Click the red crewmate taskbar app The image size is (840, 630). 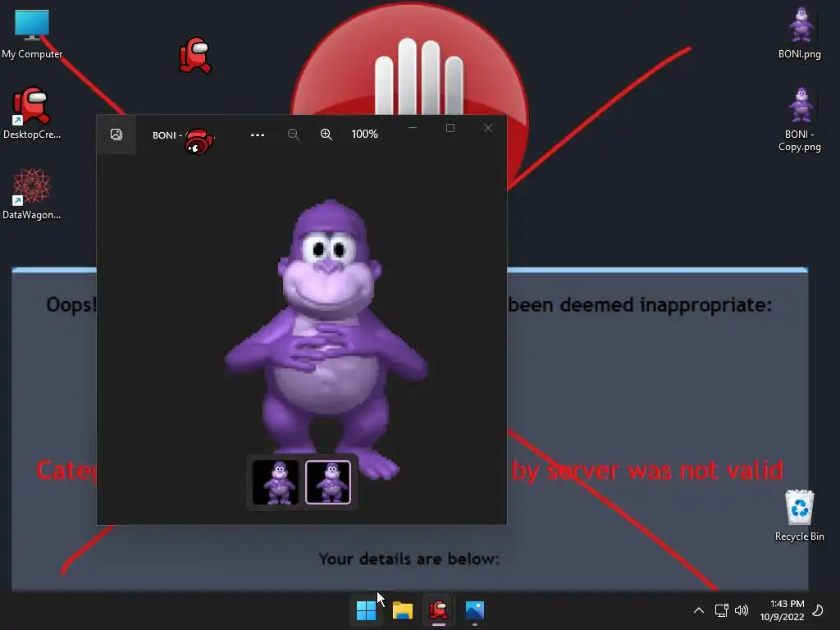pyautogui.click(x=439, y=610)
